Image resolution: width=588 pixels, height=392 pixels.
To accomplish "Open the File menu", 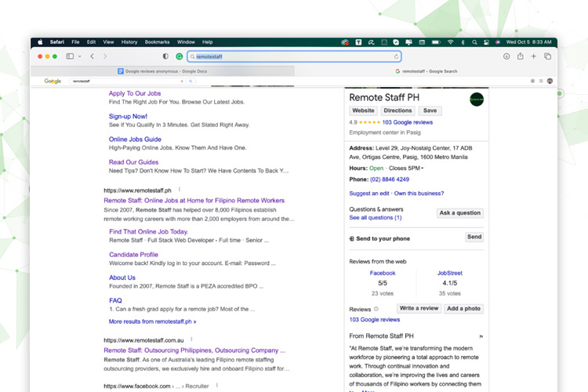I will click(x=75, y=42).
